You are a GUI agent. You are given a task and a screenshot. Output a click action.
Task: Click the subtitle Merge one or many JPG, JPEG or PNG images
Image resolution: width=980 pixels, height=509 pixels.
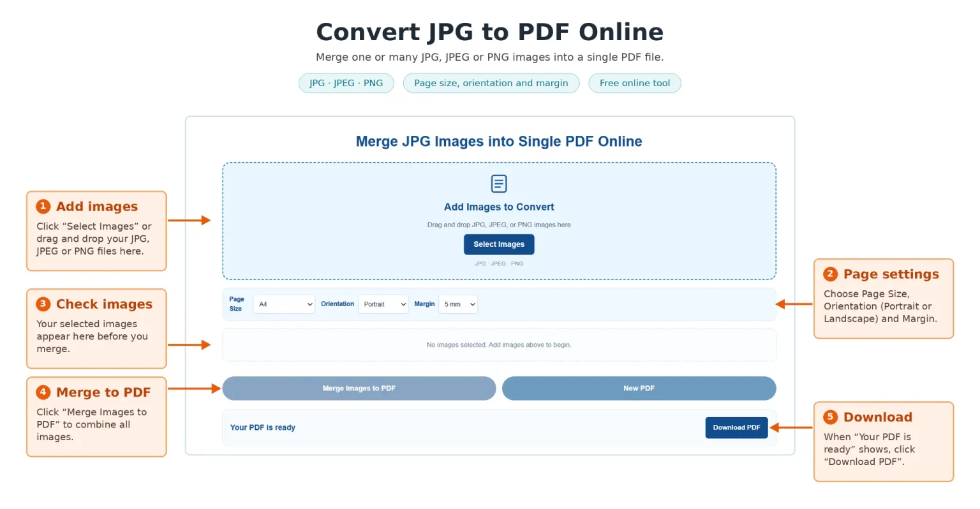pos(490,57)
